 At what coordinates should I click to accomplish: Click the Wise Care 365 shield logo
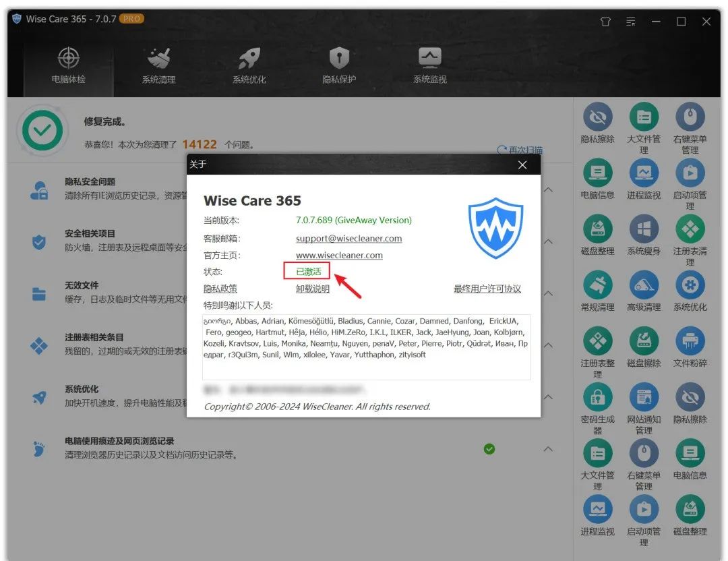coord(495,228)
